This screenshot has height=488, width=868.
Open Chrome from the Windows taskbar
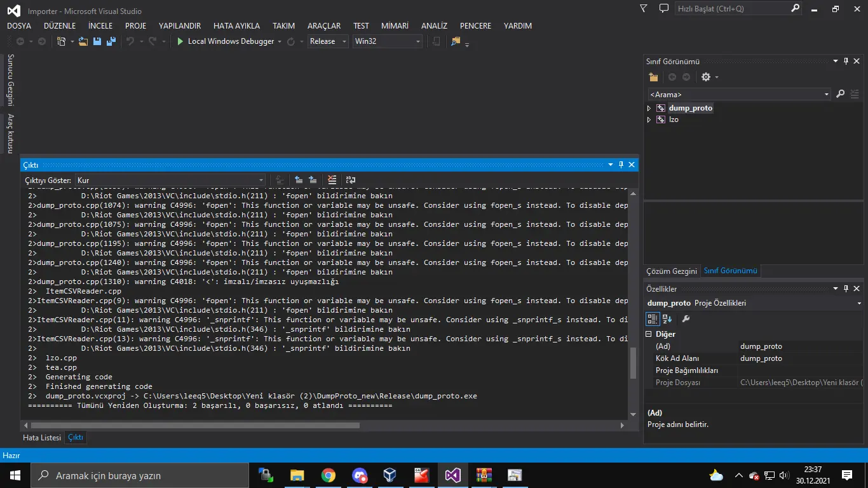[x=328, y=475]
